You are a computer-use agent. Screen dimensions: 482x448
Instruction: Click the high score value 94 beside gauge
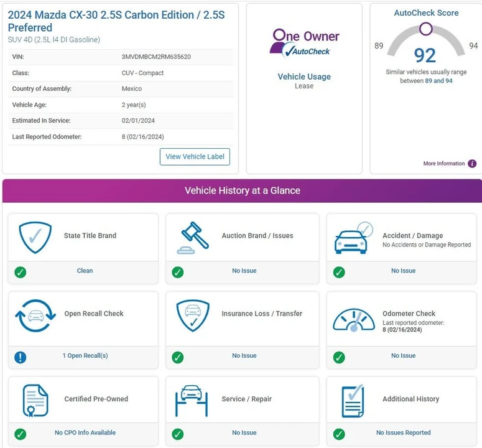(473, 46)
